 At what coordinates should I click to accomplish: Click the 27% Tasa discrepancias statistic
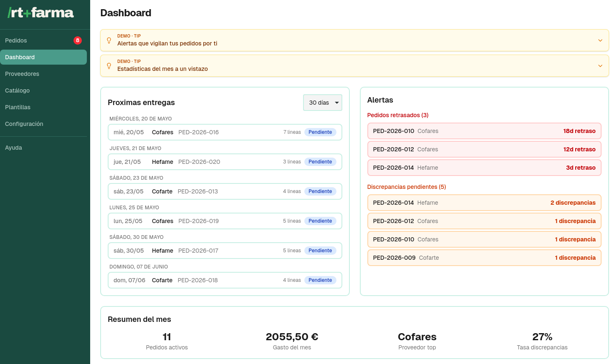(542, 341)
